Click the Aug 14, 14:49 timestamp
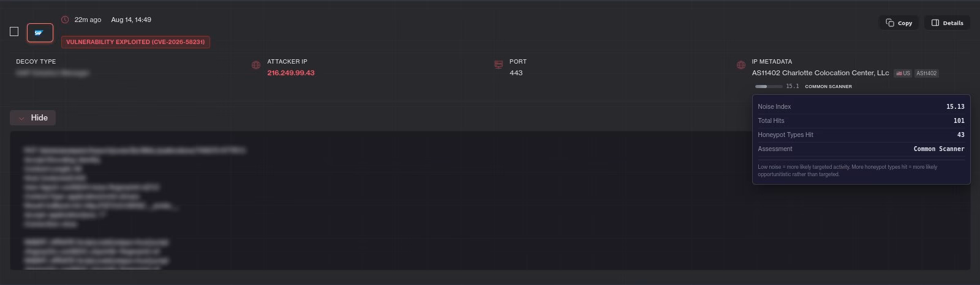This screenshot has width=980, height=285. point(131,20)
